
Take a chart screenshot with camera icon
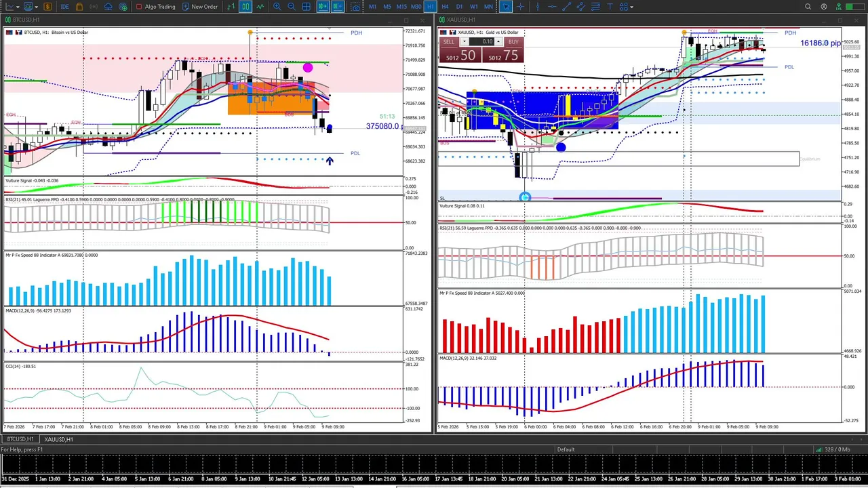click(355, 7)
